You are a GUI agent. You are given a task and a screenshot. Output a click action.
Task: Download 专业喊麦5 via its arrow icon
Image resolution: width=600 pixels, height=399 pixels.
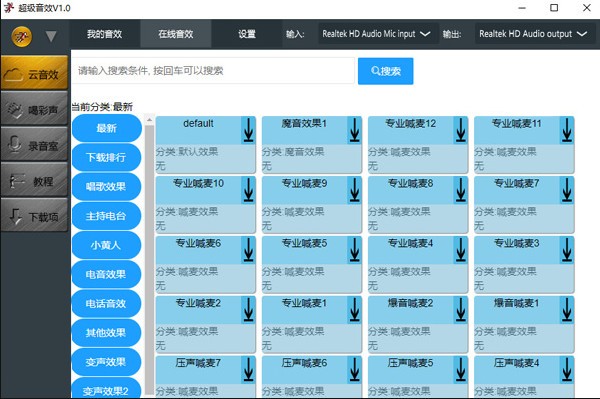pos(354,250)
